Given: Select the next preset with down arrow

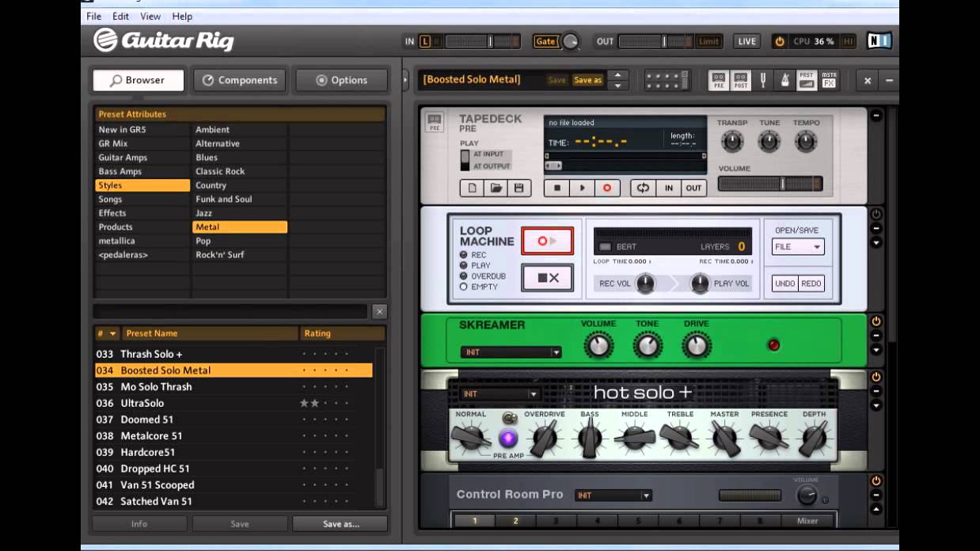Looking at the screenshot, I should coord(617,85).
